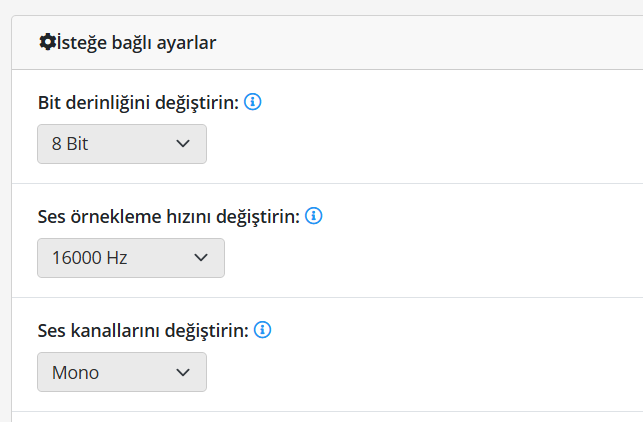Click the gear icon beside İsteğe bağlı ayarlar
Screen dimensions: 643x422
coord(47,42)
